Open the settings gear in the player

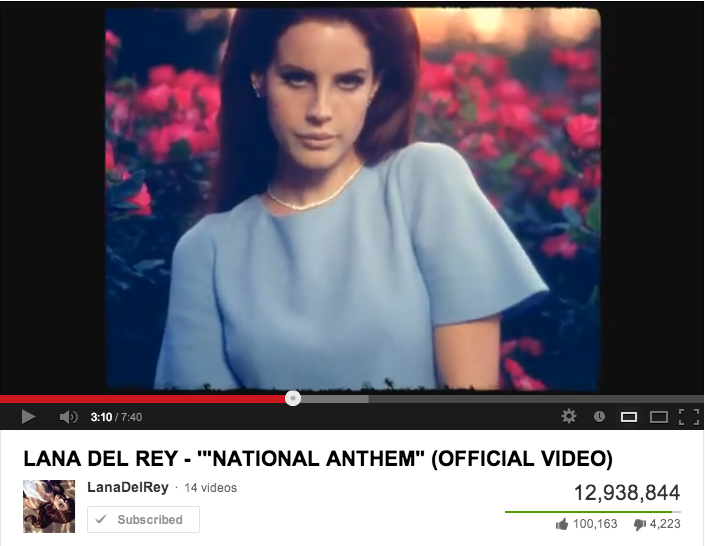tap(569, 416)
